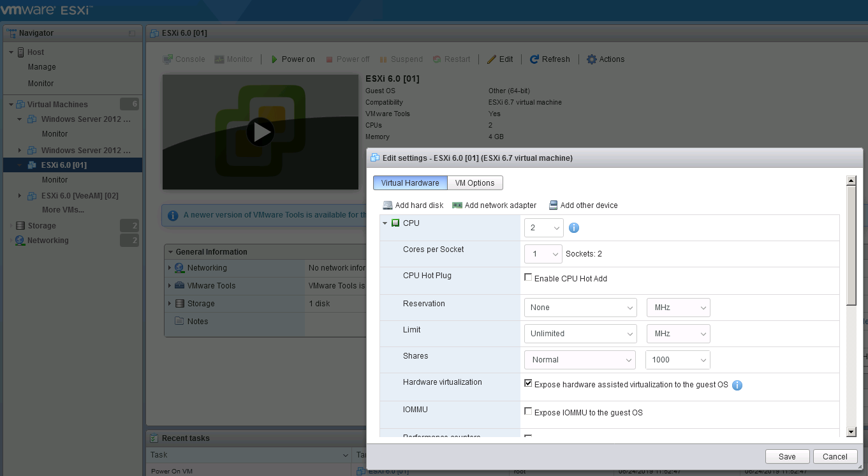Viewport: 868px width, 476px height.
Task: Click the hardware virtualization info icon
Action: (x=737, y=385)
